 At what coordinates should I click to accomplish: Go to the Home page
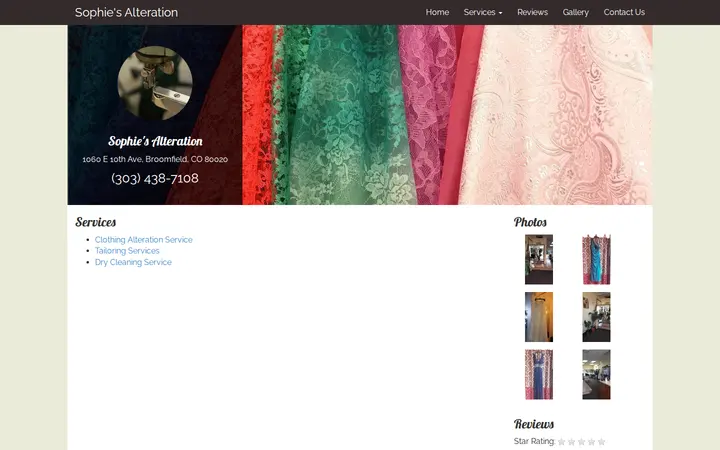pos(437,12)
